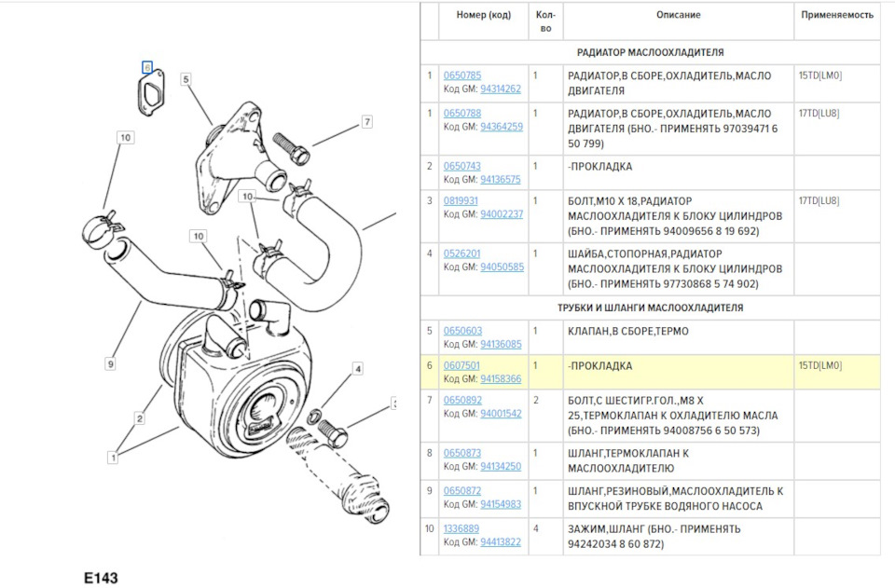895x588 pixels.
Task: Click callout number 6 on the gasket
Action: point(147,68)
